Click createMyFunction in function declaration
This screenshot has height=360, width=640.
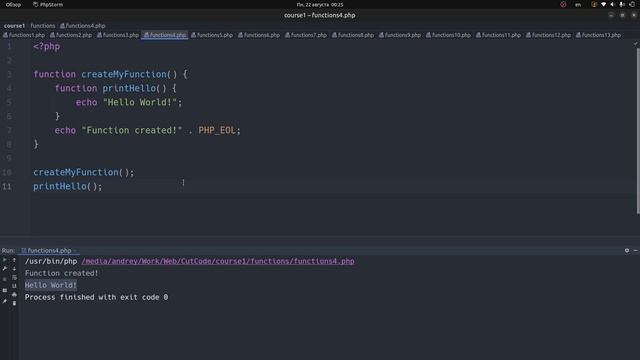124,74
